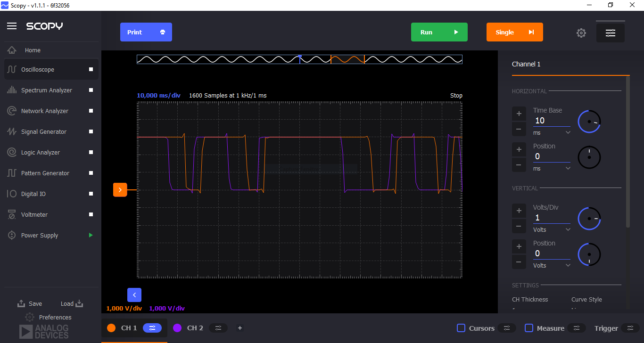This screenshot has height=343, width=644.
Task: Select Voltmeter in sidebar
Action: click(51, 214)
